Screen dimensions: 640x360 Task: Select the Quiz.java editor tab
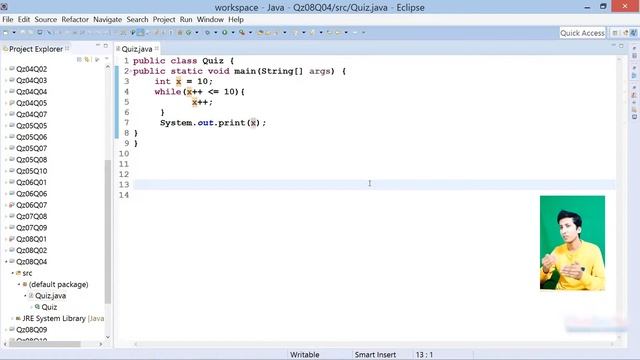(x=137, y=49)
